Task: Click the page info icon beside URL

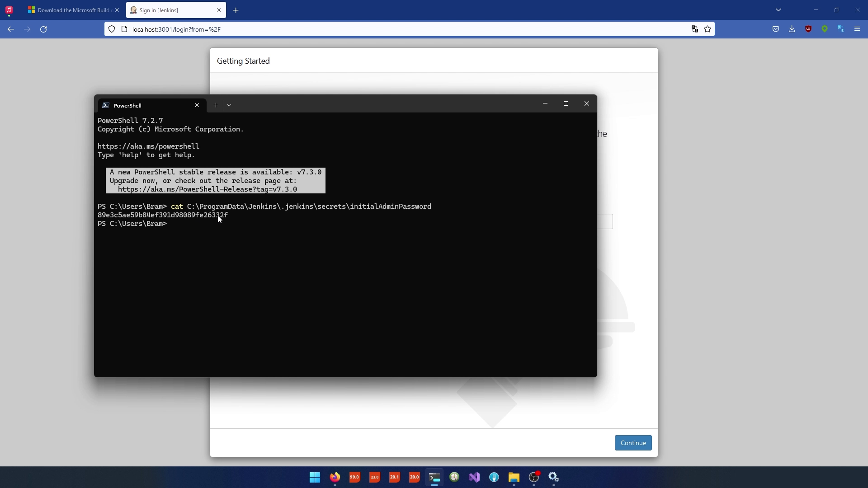Action: [x=124, y=29]
